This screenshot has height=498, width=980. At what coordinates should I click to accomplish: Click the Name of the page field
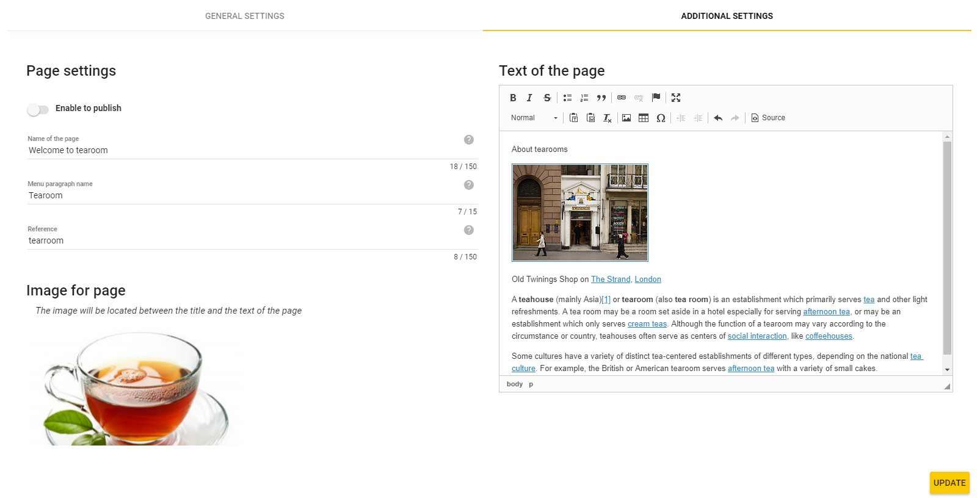click(x=244, y=150)
